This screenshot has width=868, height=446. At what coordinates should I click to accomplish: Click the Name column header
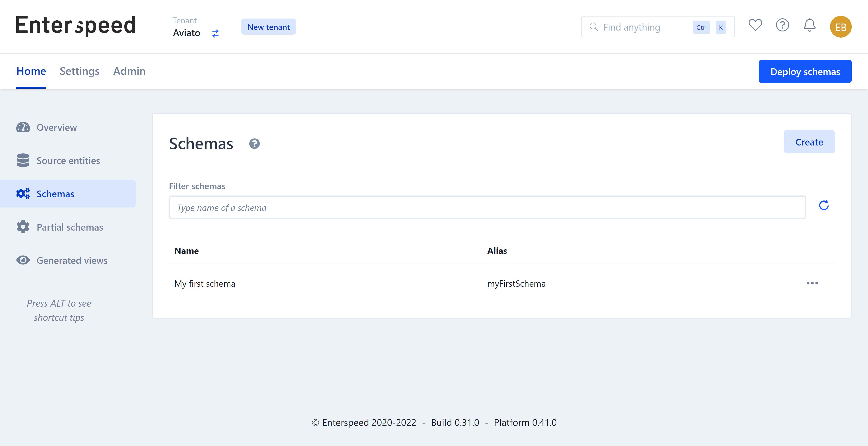[x=186, y=251]
